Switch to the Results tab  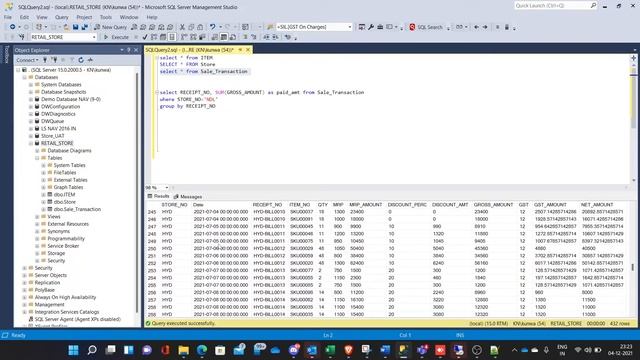(x=158, y=196)
